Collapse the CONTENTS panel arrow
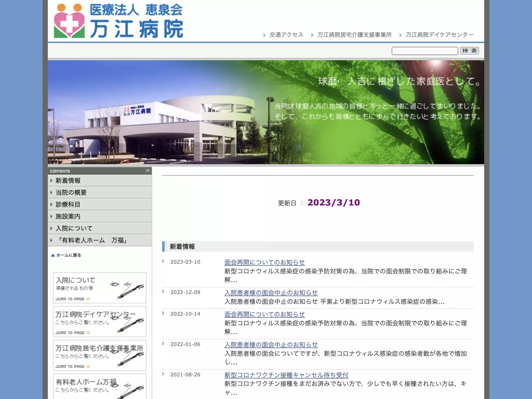The image size is (532, 399). point(148,171)
